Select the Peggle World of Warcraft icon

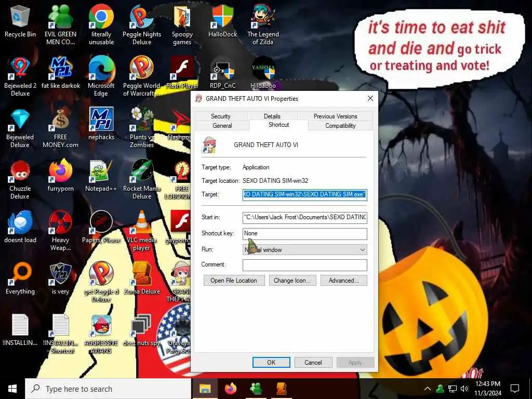(x=142, y=76)
